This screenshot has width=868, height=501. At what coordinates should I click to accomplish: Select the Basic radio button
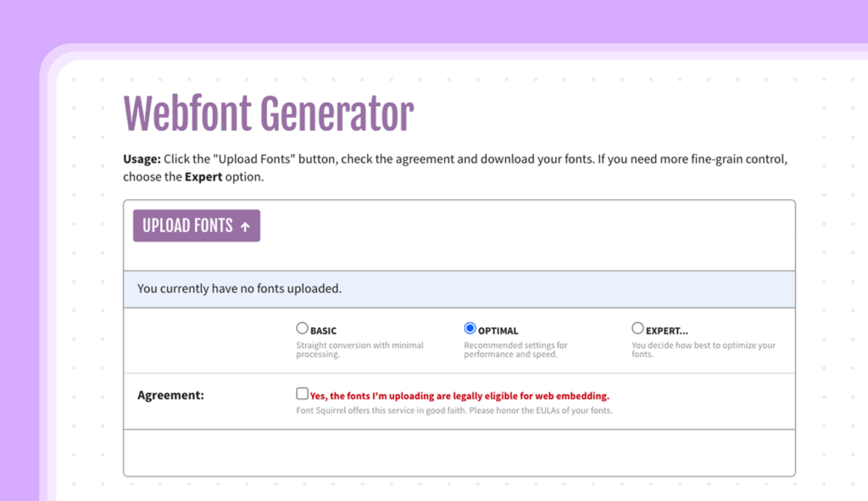click(x=303, y=326)
